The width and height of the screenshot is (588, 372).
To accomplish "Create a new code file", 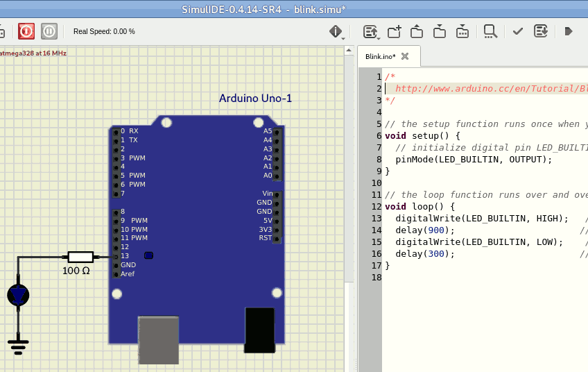I will [394, 31].
